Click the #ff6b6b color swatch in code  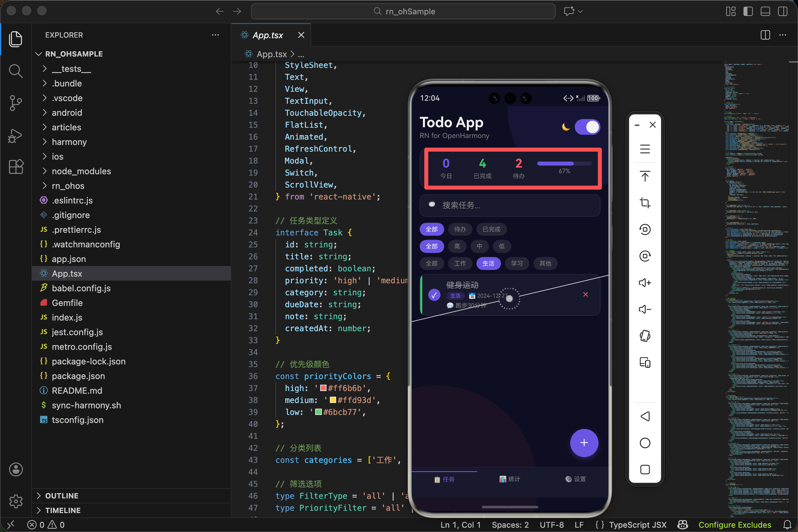(323, 388)
